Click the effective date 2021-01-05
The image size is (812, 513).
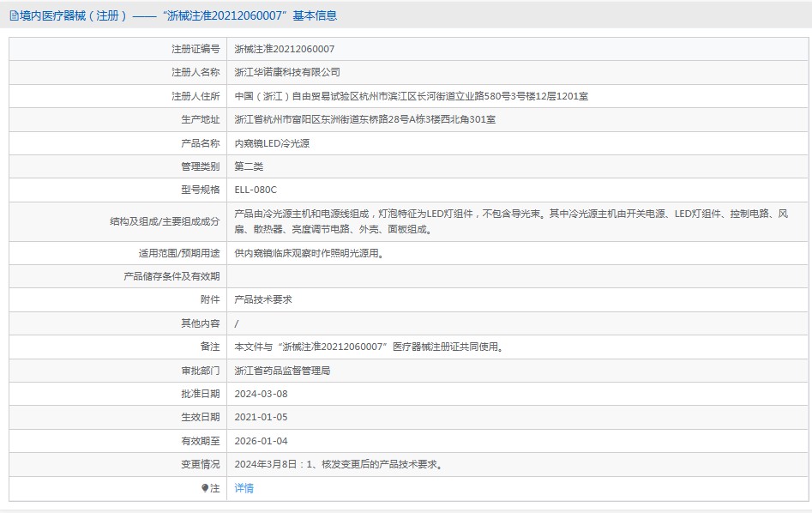tap(261, 418)
